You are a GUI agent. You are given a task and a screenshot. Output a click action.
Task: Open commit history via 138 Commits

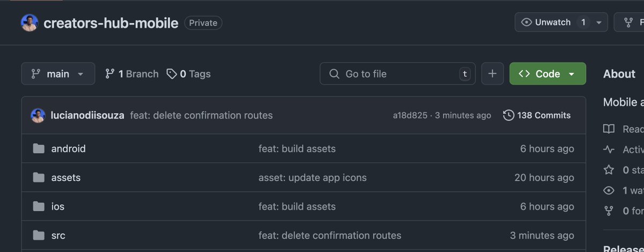coord(537,115)
